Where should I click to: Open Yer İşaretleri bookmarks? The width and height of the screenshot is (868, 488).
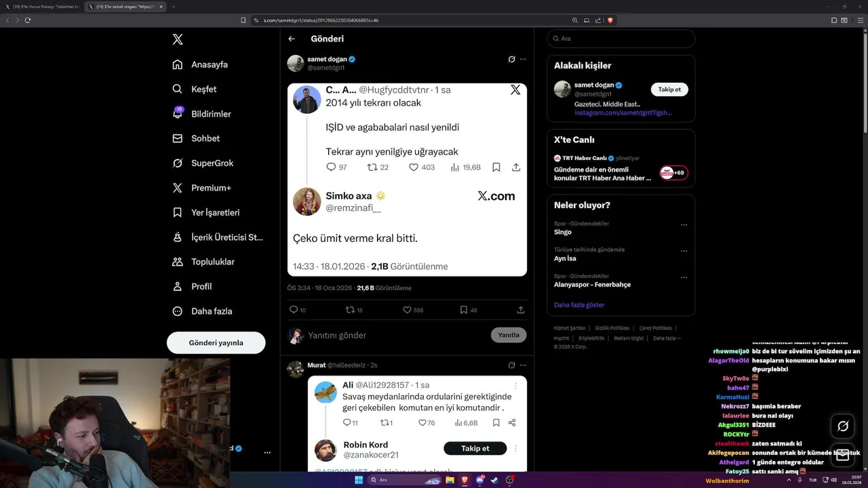click(205, 212)
